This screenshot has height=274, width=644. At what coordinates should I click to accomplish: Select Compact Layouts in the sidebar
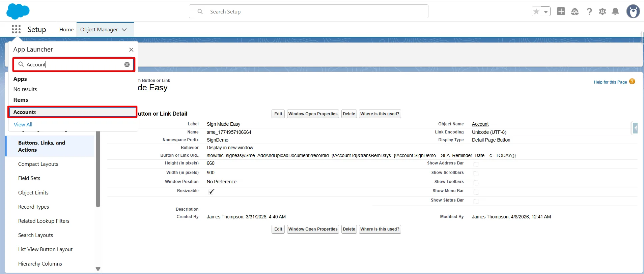point(38,164)
